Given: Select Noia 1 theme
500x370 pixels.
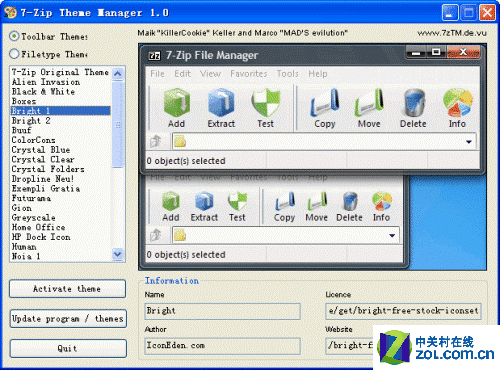Looking at the screenshot, I should point(60,256).
